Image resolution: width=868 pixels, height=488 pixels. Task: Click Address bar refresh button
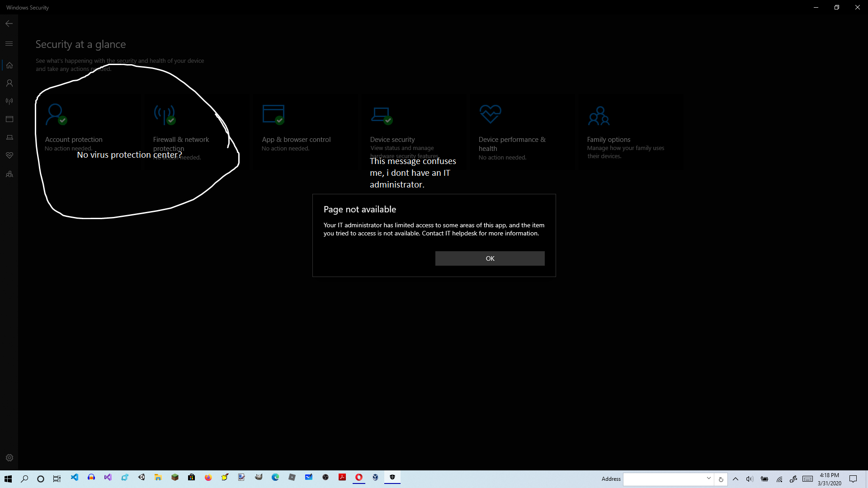coord(721,479)
